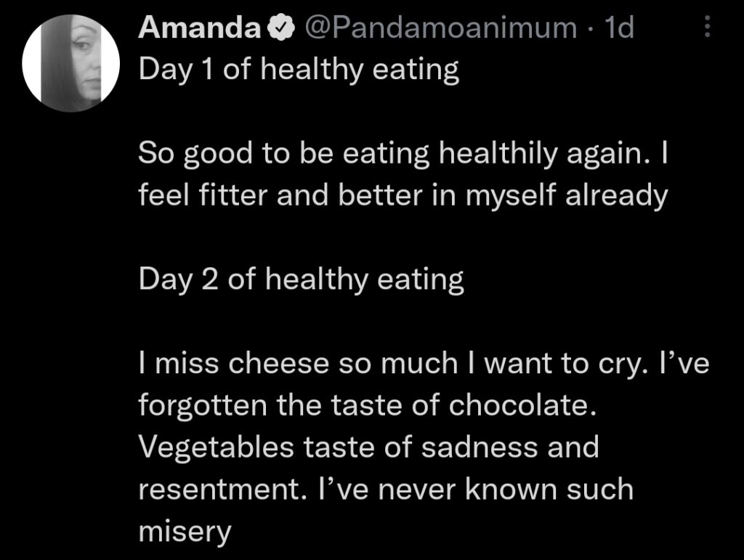
Task: Click the line starting 'resentment. I've never known'
Action: [x=386, y=490]
